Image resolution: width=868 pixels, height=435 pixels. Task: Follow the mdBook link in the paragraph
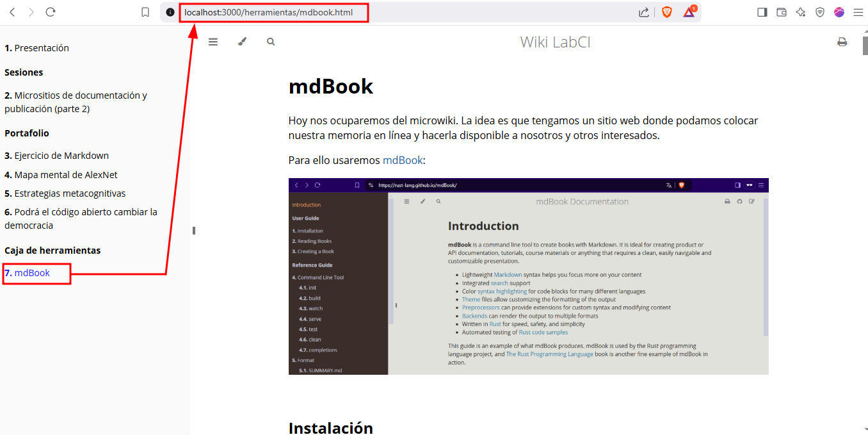(x=403, y=160)
